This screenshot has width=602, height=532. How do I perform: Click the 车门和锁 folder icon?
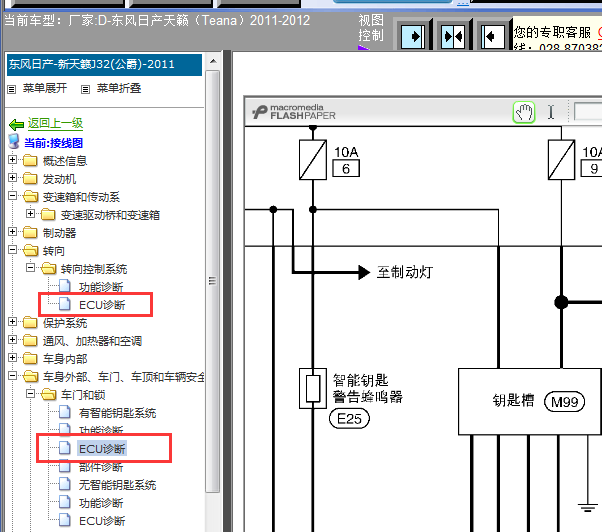tap(48, 395)
